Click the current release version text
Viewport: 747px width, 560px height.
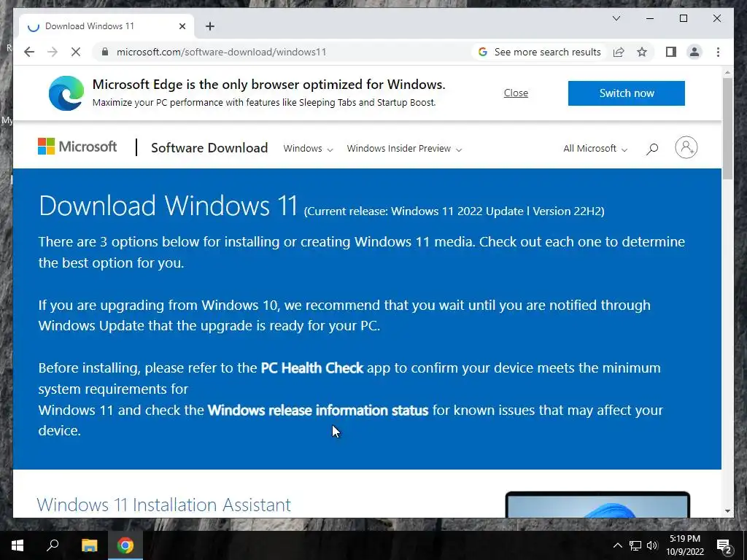tap(454, 211)
